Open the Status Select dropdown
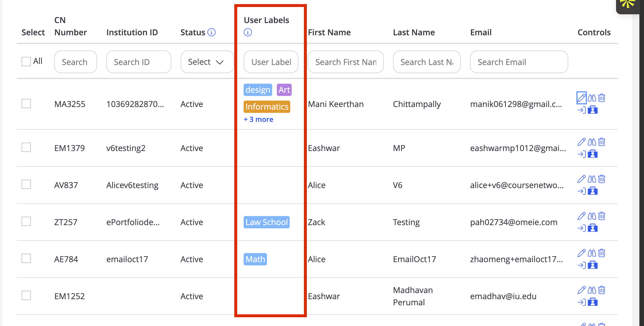 [x=207, y=62]
